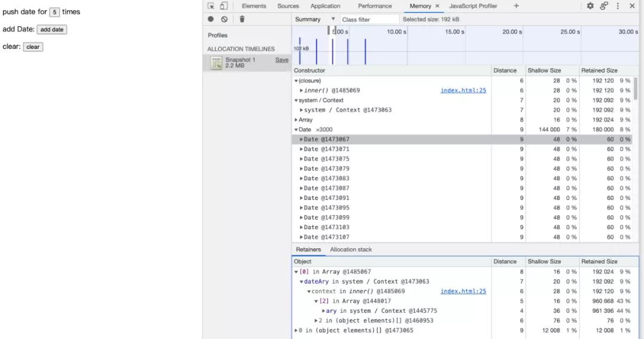The width and height of the screenshot is (644, 339).
Task: Focus the Class filter field
Action: pyautogui.click(x=369, y=19)
